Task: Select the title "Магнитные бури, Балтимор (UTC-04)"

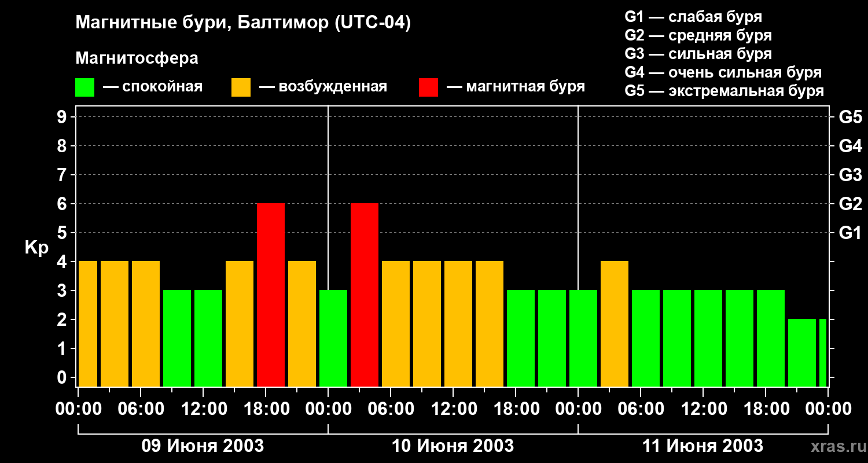Action: pos(243,24)
